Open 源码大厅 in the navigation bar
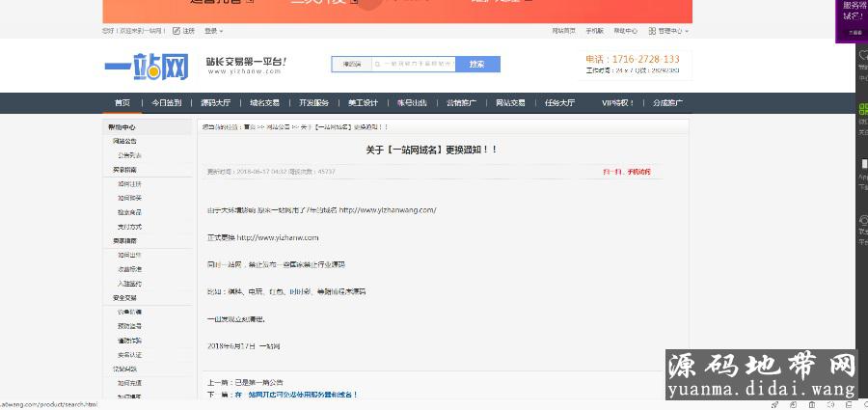Image resolution: width=868 pixels, height=410 pixels. (x=216, y=103)
